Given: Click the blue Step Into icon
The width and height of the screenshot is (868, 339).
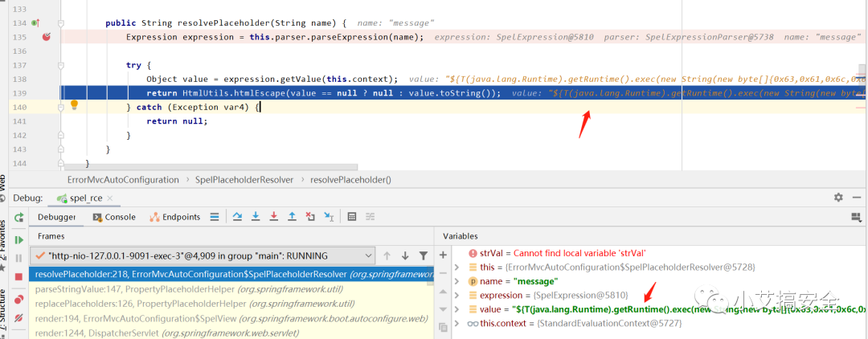Looking at the screenshot, I should [256, 217].
